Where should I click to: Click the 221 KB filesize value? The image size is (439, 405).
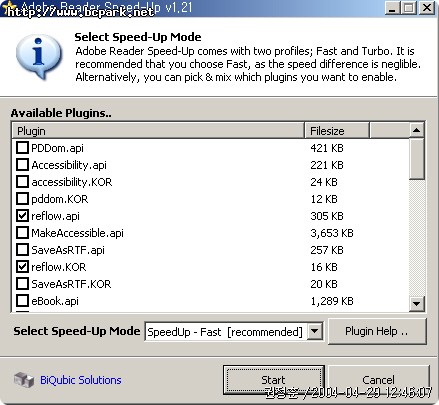point(327,165)
